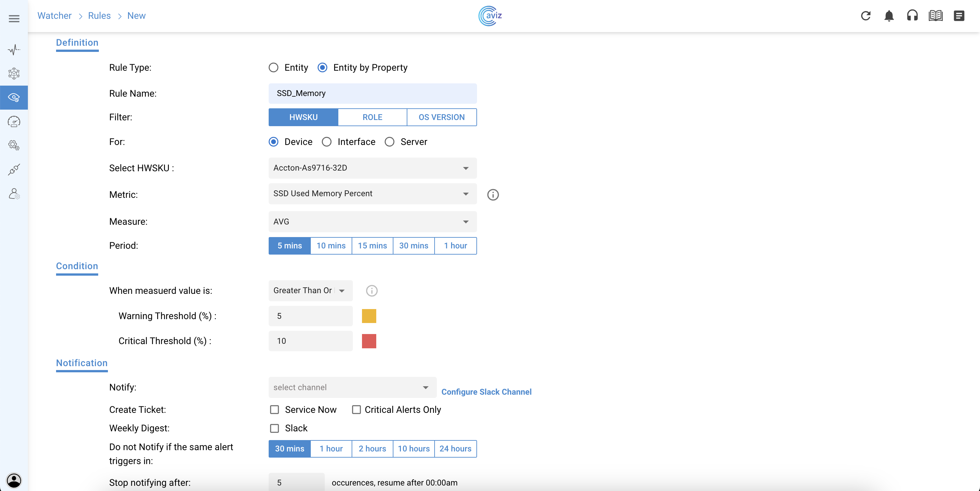Click the Watcher eye sidebar icon
This screenshot has width=980, height=491.
(x=14, y=97)
